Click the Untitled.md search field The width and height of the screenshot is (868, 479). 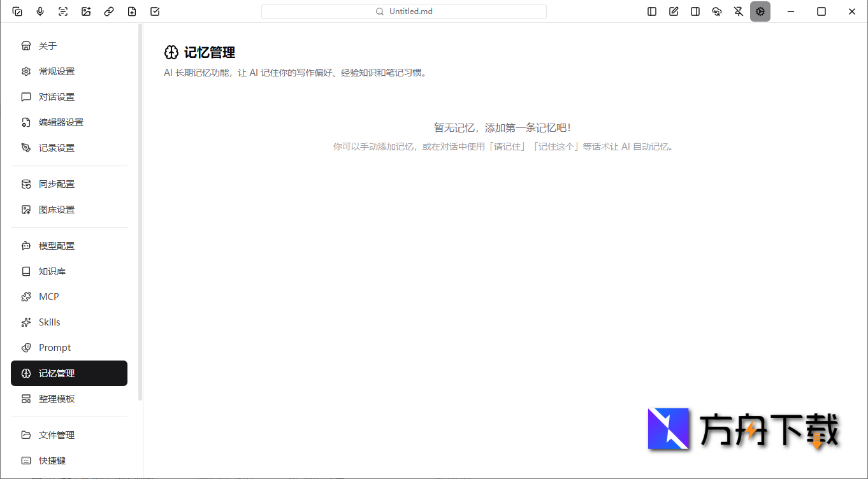403,11
